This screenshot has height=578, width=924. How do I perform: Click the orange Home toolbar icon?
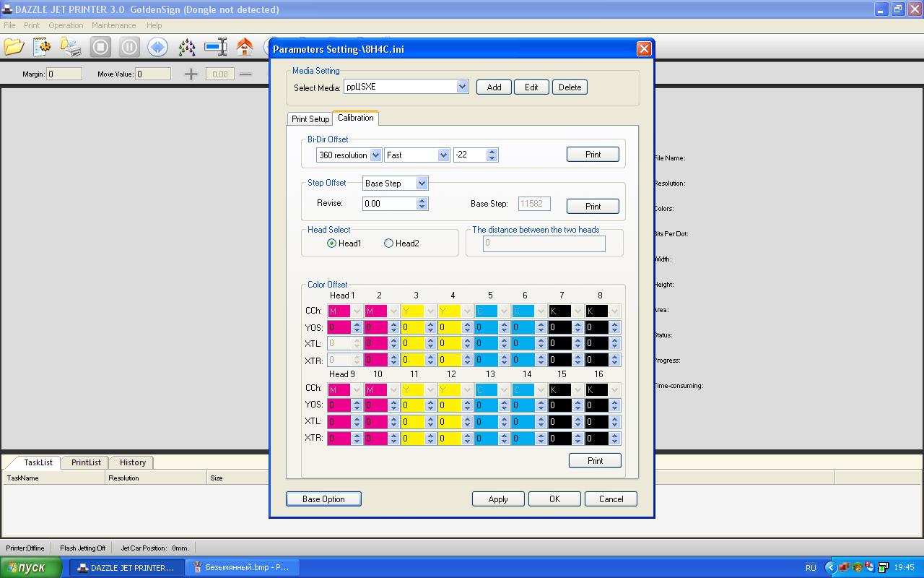245,47
